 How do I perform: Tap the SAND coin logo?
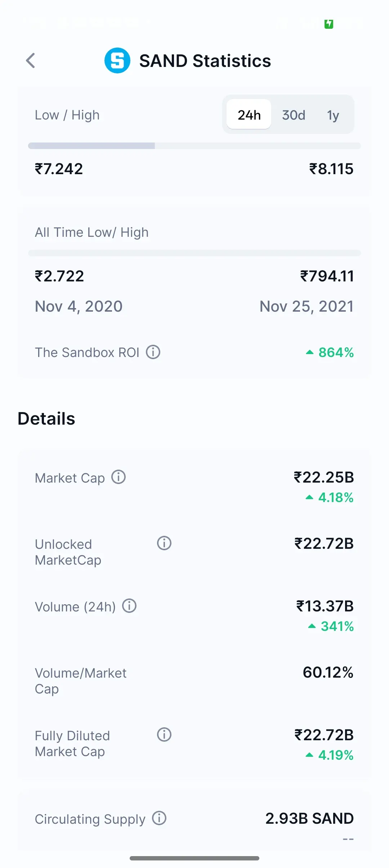click(117, 60)
